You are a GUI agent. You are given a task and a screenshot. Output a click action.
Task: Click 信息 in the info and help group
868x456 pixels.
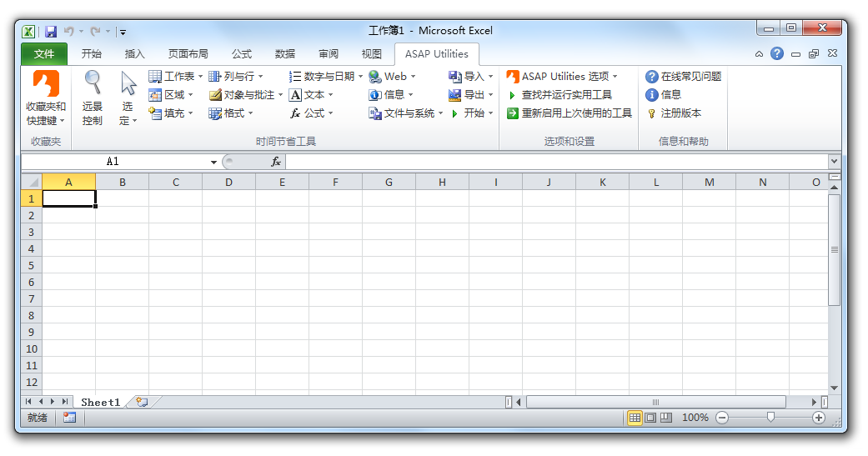[663, 95]
